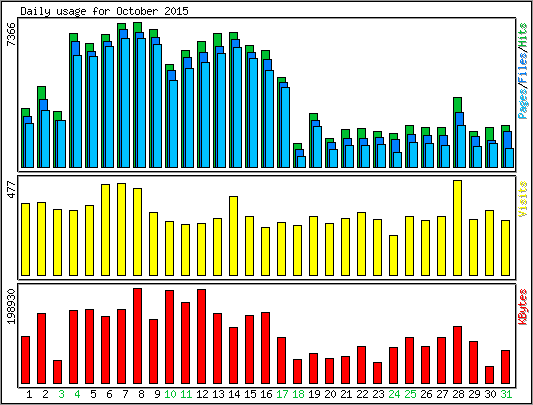
Task: Click the yellow Visits legend label
Action: 523,199
